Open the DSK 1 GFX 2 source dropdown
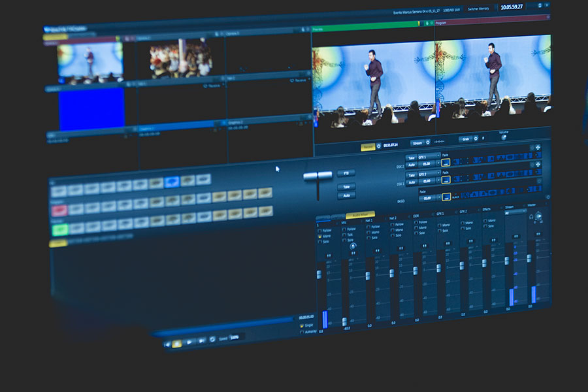Screen dimensions: 588x392 (429, 174)
